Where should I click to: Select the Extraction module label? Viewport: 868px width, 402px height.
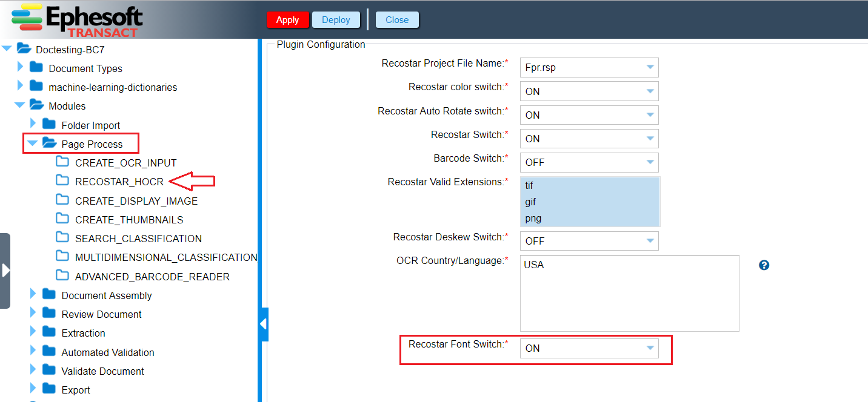click(x=84, y=333)
